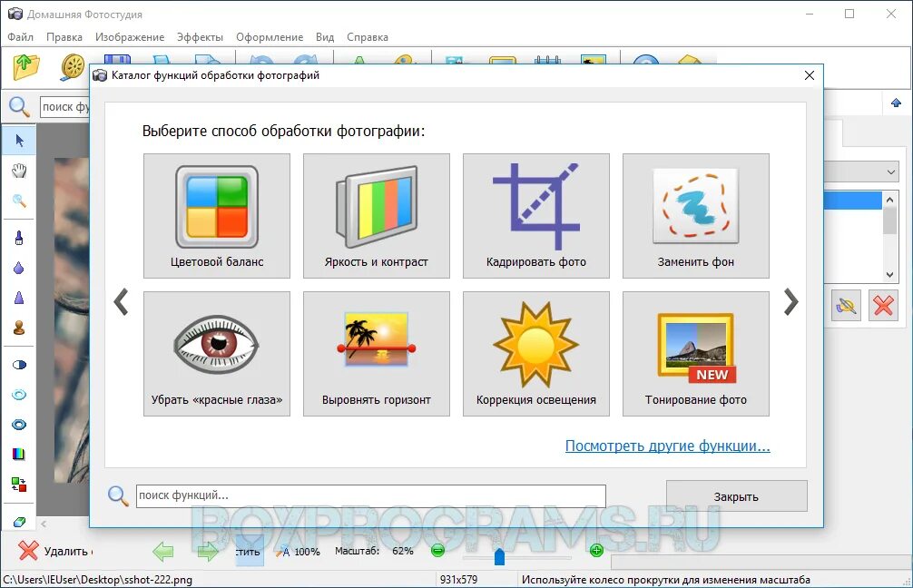Screen dimensions: 913x588
Task: Select the color replace squares tool
Action: pyautogui.click(x=19, y=485)
